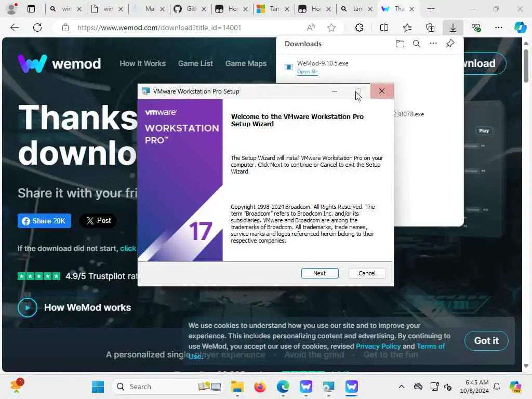The height and width of the screenshot is (399, 532).
Task: Open Split screen icon
Action: (x=384, y=28)
